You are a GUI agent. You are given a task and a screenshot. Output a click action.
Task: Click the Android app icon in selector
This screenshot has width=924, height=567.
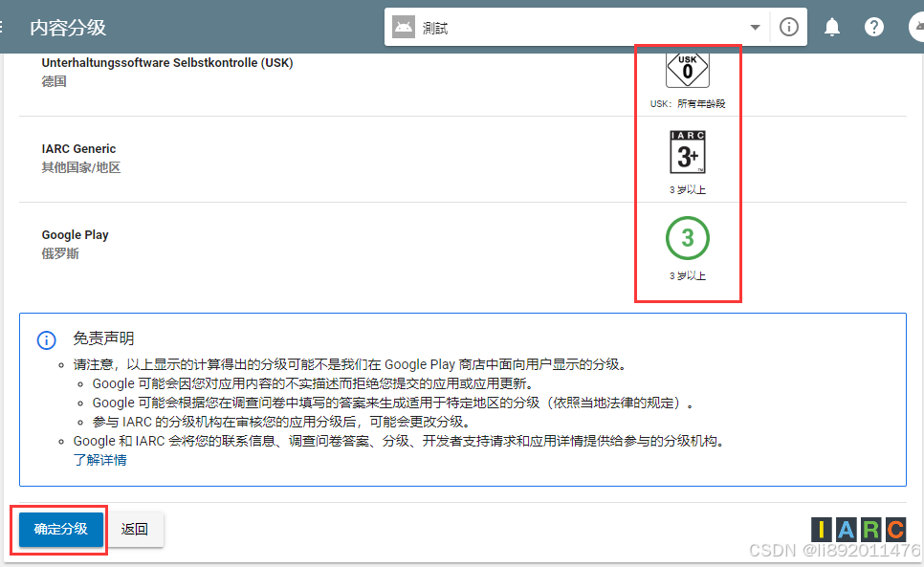[x=404, y=27]
